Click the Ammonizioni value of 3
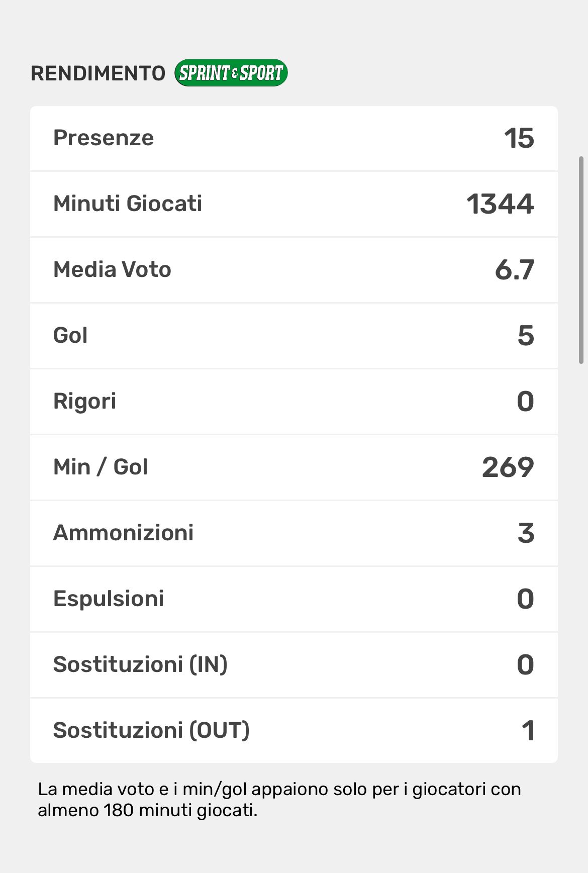This screenshot has height=873, width=588. (x=526, y=533)
